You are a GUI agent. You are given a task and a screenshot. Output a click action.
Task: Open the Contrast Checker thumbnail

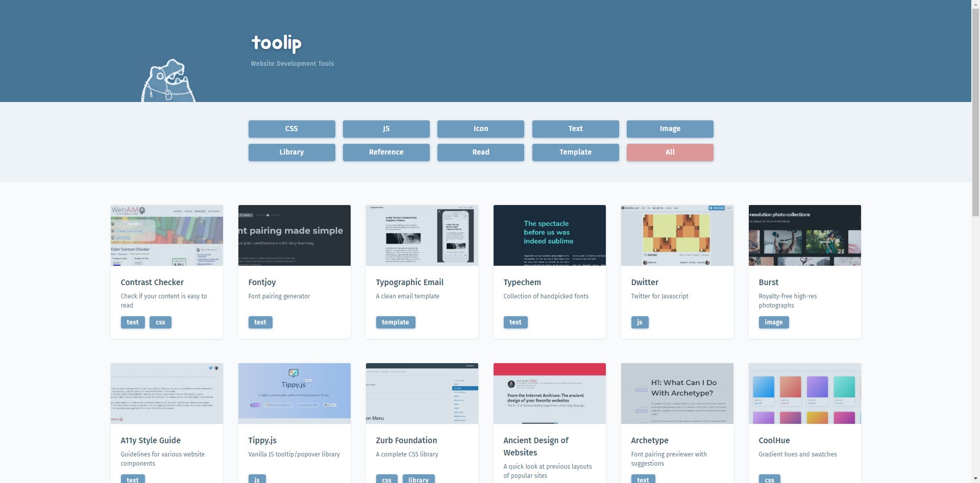point(166,235)
